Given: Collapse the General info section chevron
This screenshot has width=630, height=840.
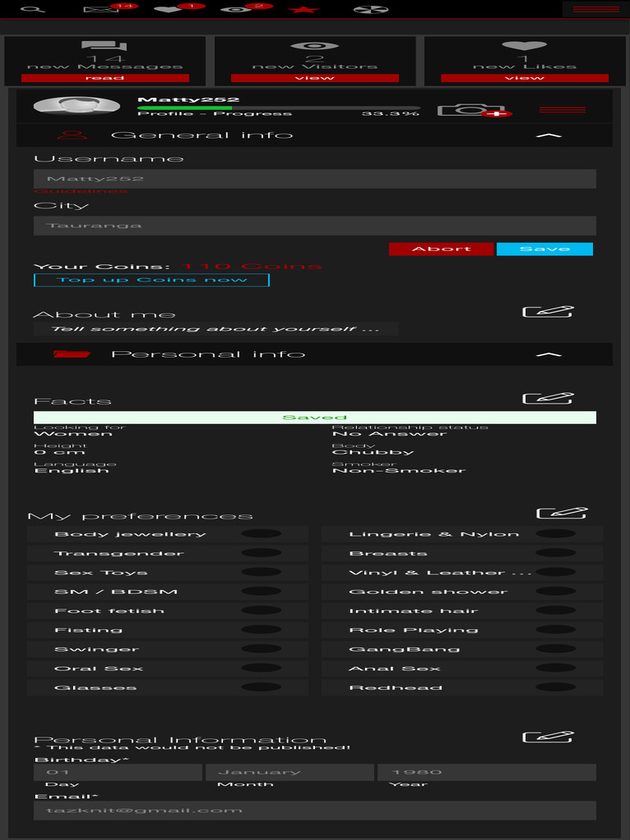Looking at the screenshot, I should pos(549,135).
